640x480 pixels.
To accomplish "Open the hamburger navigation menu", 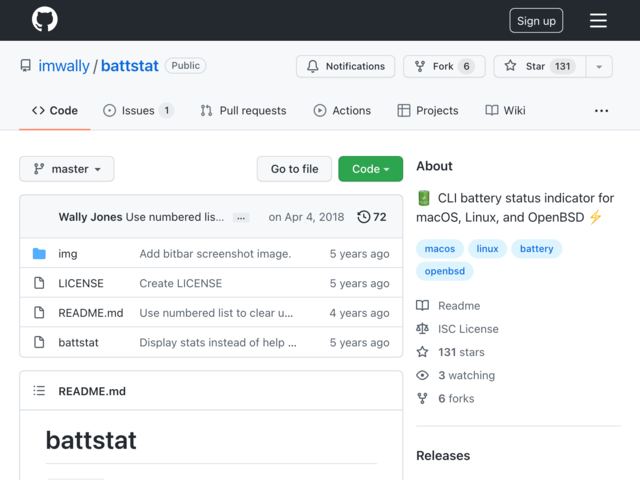I will 598,20.
